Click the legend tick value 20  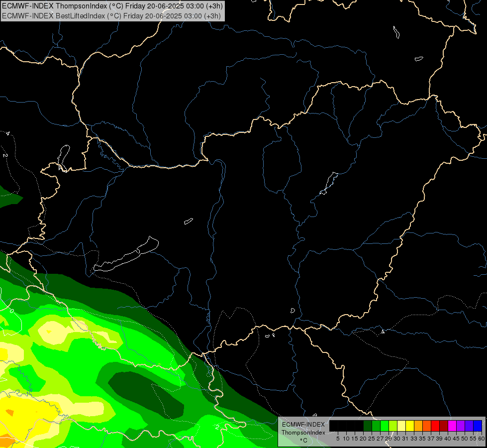click(x=363, y=439)
